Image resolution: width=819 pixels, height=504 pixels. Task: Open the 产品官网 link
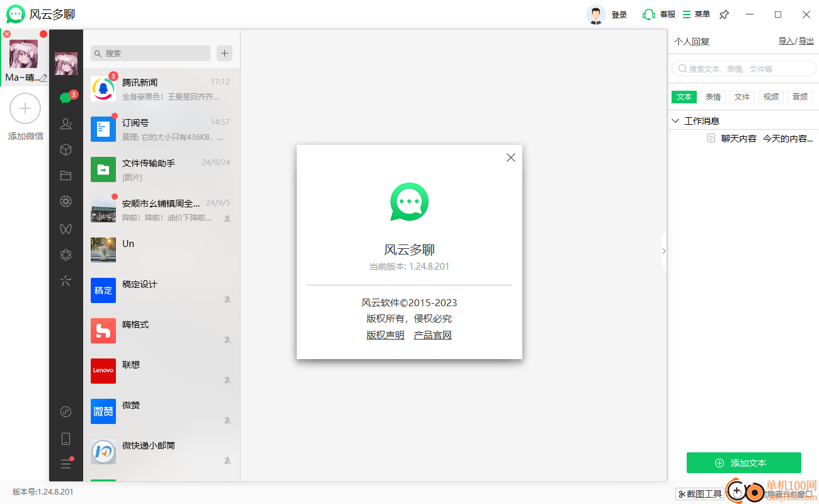(x=433, y=335)
